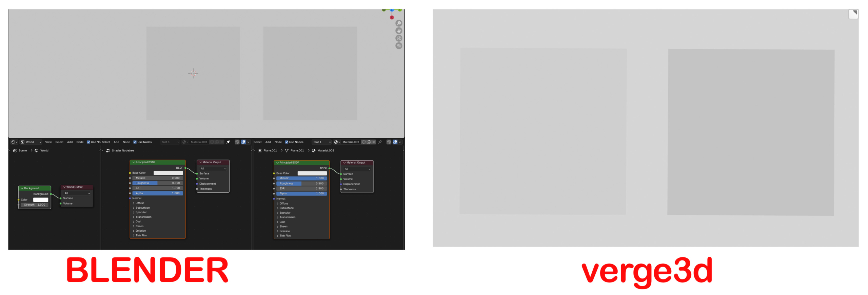Click the World globe icon in the breadcrumb
Viewport: 868px width, 295px height.
37,150
